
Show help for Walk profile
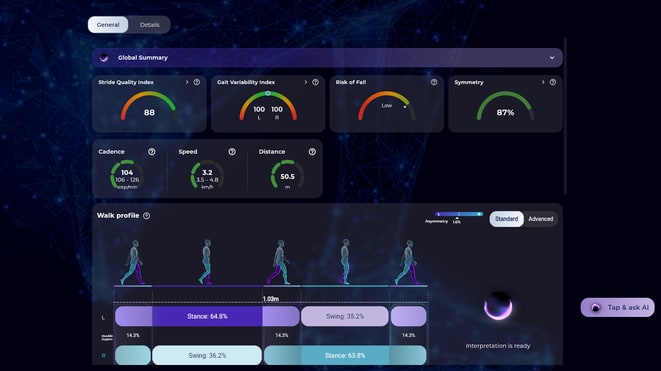146,216
